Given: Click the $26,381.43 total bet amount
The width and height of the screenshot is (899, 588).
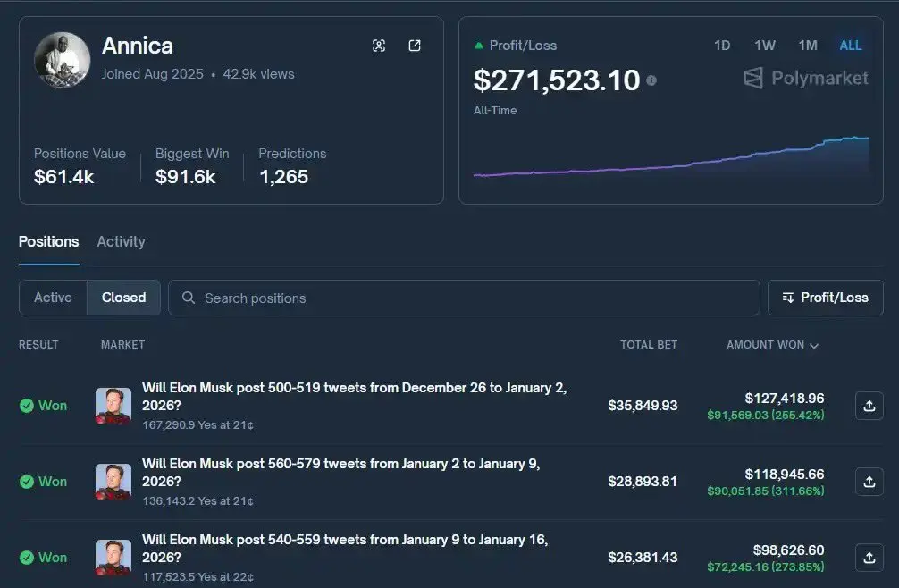Looking at the screenshot, I should pyautogui.click(x=643, y=558).
